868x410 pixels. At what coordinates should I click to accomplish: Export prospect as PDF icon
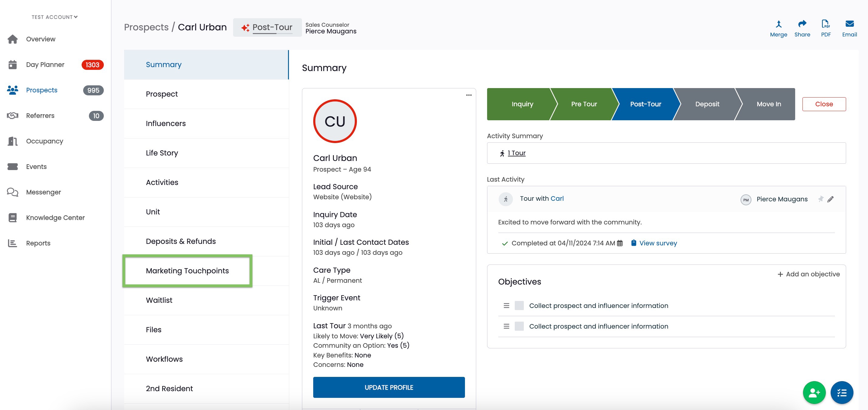826,24
